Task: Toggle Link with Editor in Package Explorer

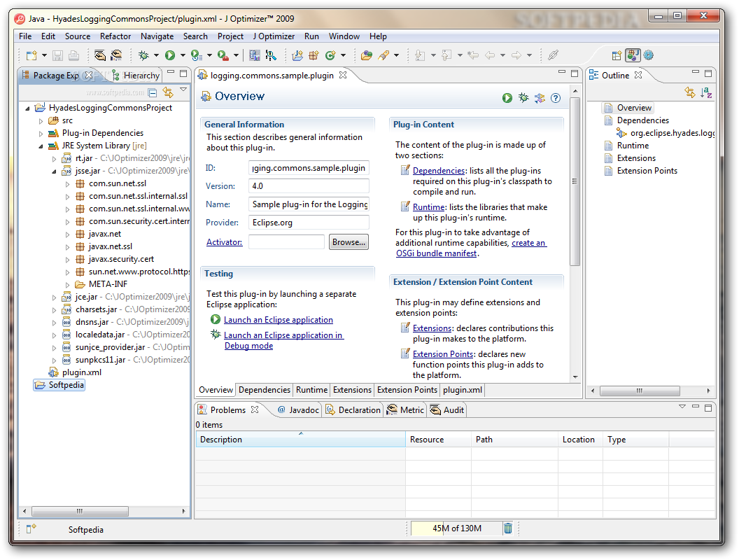Action: coord(168,92)
